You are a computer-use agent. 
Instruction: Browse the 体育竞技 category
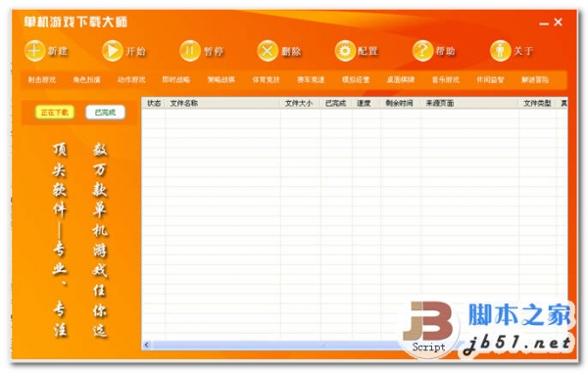[x=266, y=80]
